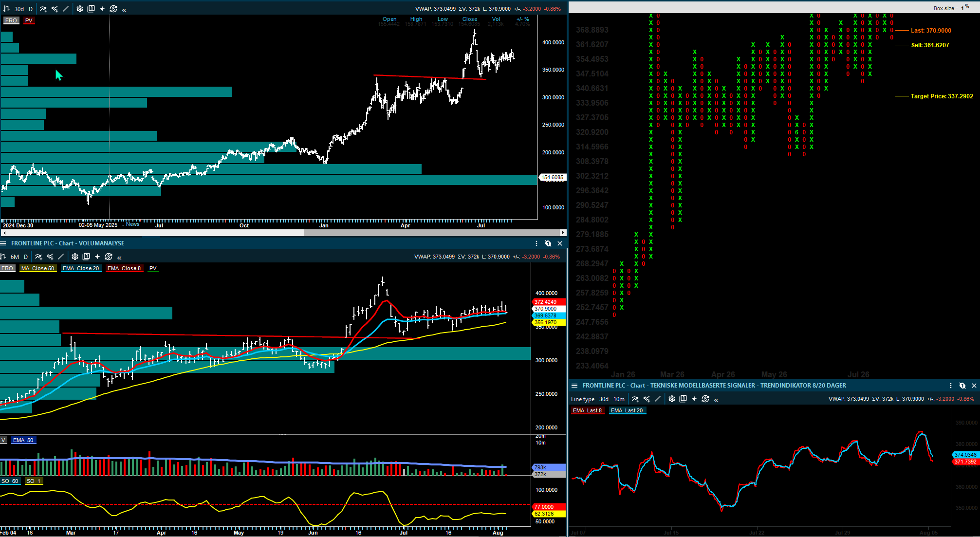980x537 pixels.
Task: Click currency refresh icon in TRENDINDIKATOR toolbar
Action: tap(705, 399)
